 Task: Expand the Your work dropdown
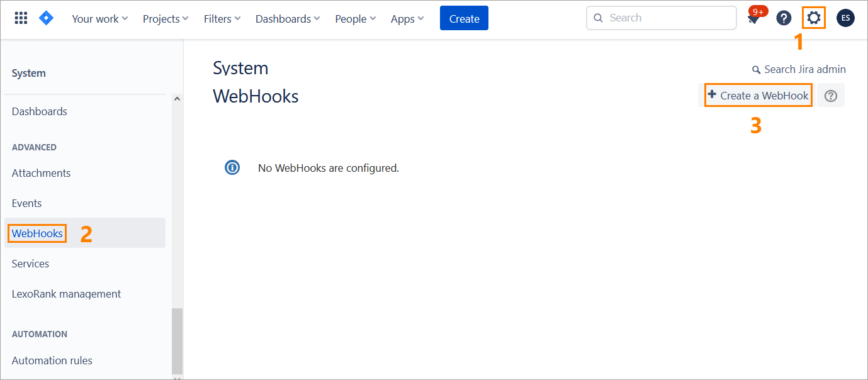pos(99,19)
